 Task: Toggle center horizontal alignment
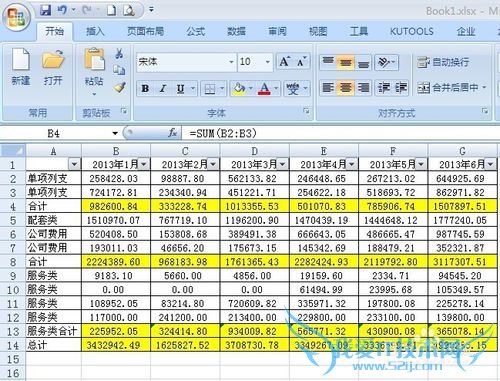tap(345, 88)
